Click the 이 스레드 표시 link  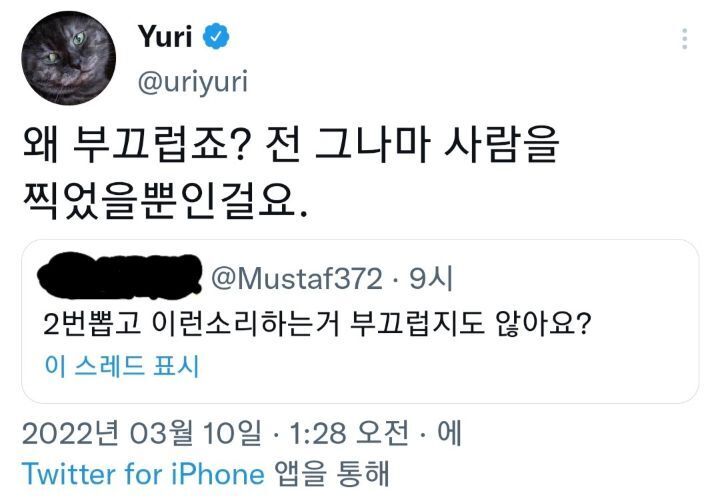pos(122,366)
